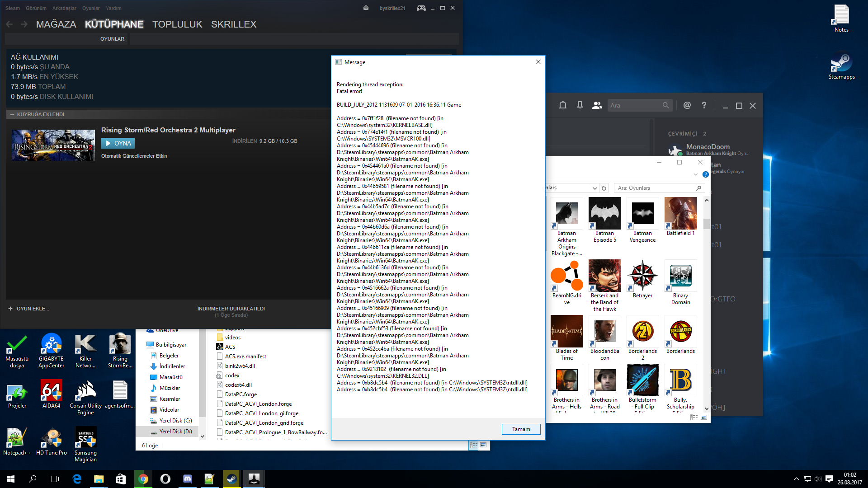Open Binary Domain game shortcut
The height and width of the screenshot is (488, 868).
coord(681,283)
